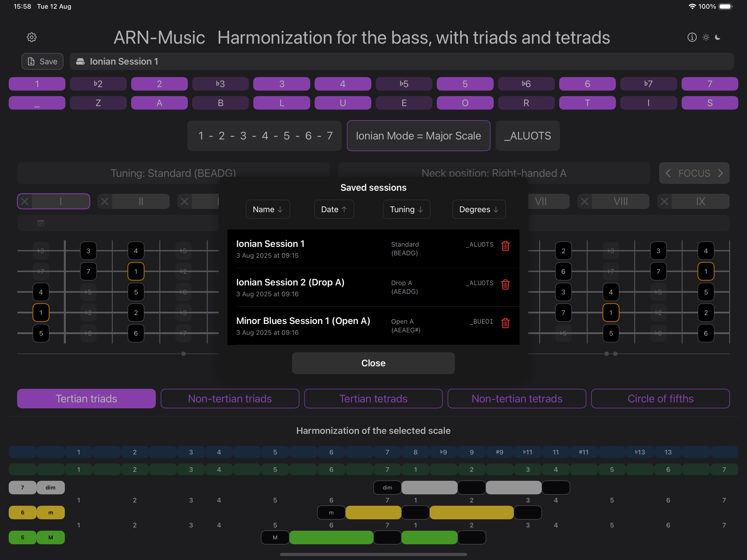747x560 pixels.
Task: Switch to dark mode moon icon
Action: [x=718, y=37]
